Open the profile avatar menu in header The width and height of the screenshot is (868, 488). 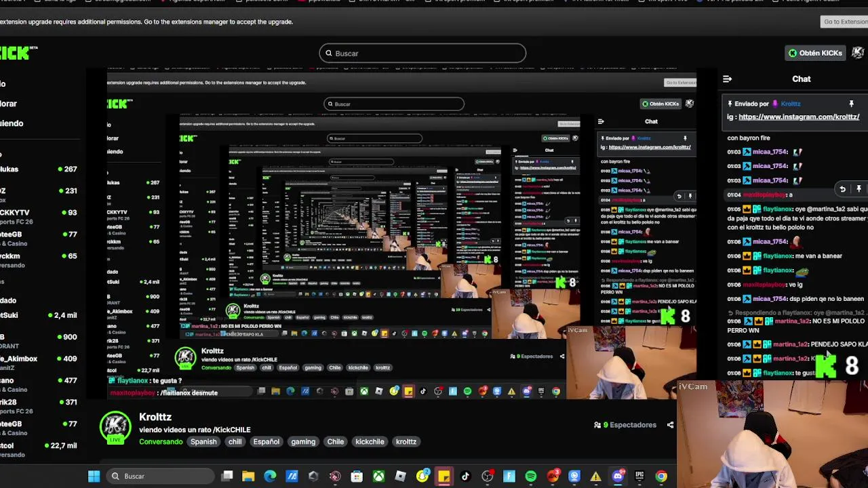pos(859,53)
